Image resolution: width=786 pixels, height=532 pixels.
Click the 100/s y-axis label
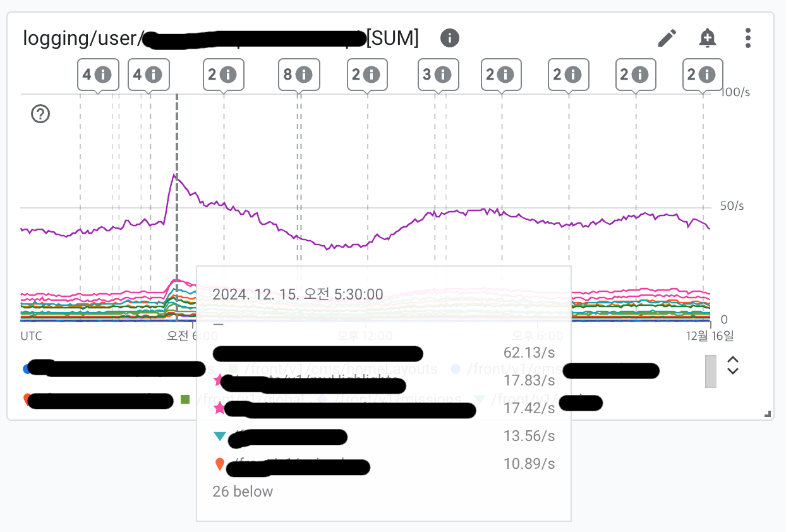coord(735,92)
